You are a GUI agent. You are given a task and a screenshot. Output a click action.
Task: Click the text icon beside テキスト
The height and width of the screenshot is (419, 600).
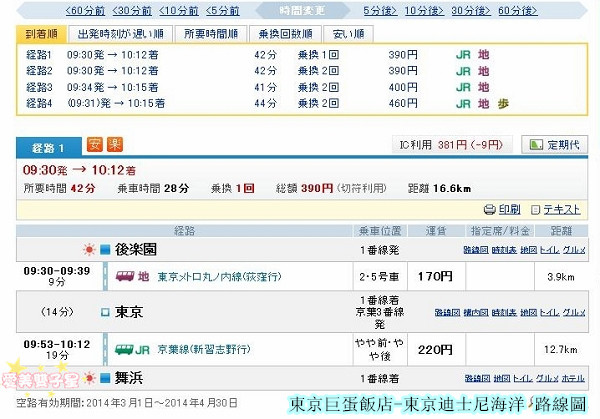536,210
